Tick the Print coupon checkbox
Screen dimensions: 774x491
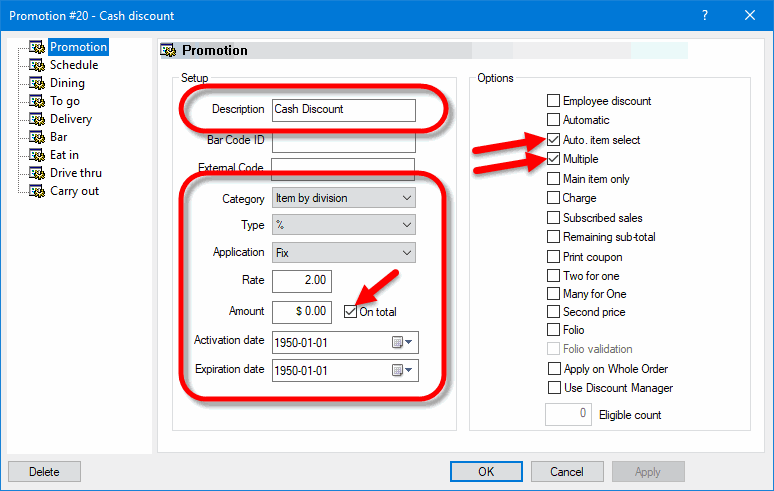[x=554, y=257]
